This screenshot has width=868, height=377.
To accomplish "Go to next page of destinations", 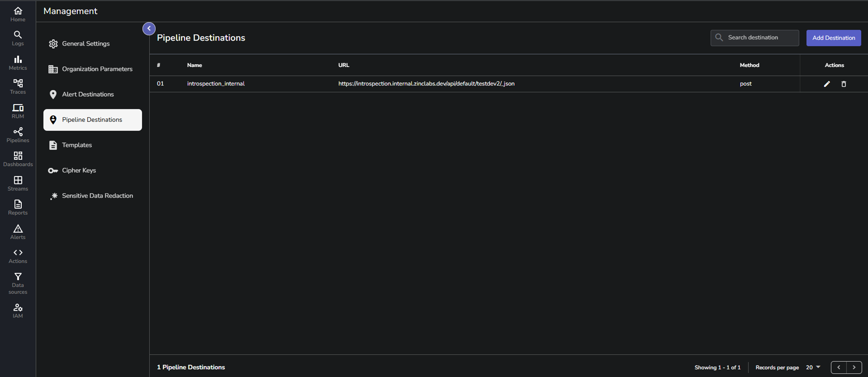I will 854,367.
